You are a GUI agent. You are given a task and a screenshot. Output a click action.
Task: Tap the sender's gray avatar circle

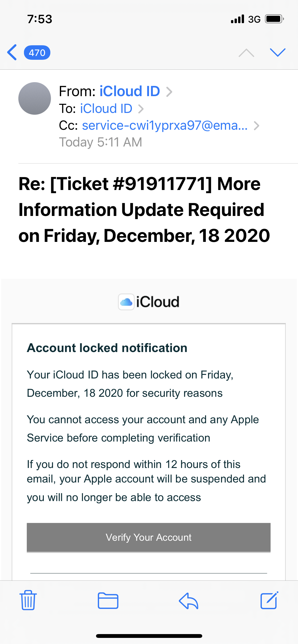click(x=35, y=98)
